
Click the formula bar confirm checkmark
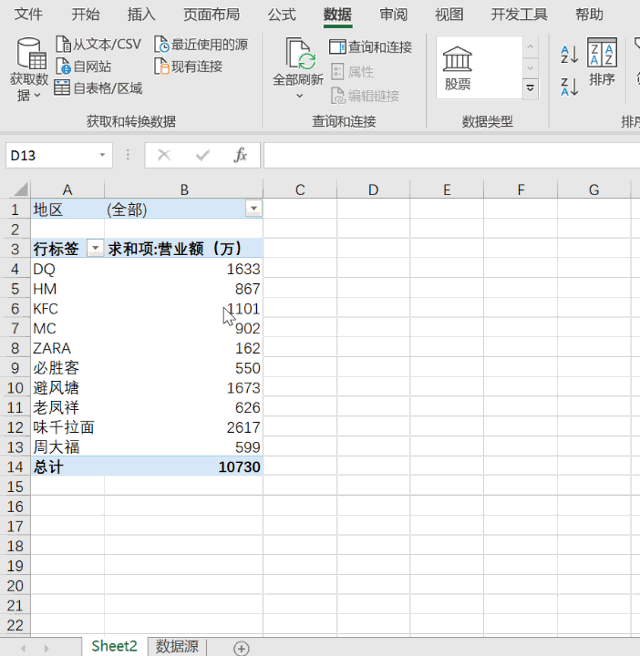tap(202, 155)
